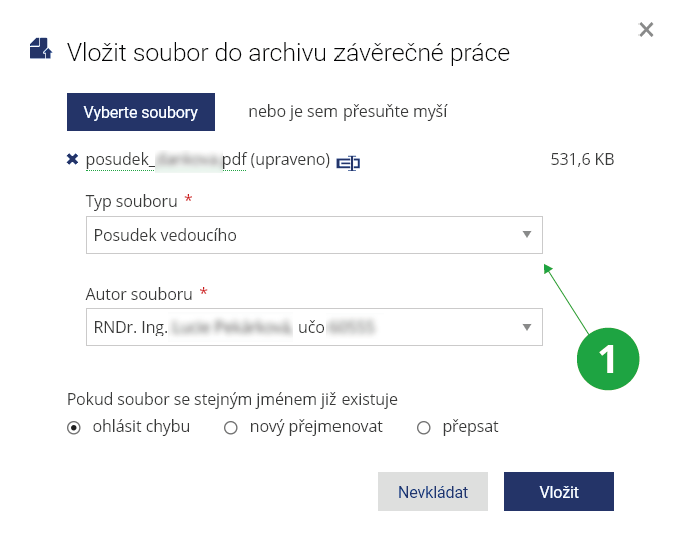This screenshot has width=675, height=547.
Task: Click the green numbered marker 1
Action: click(x=609, y=356)
